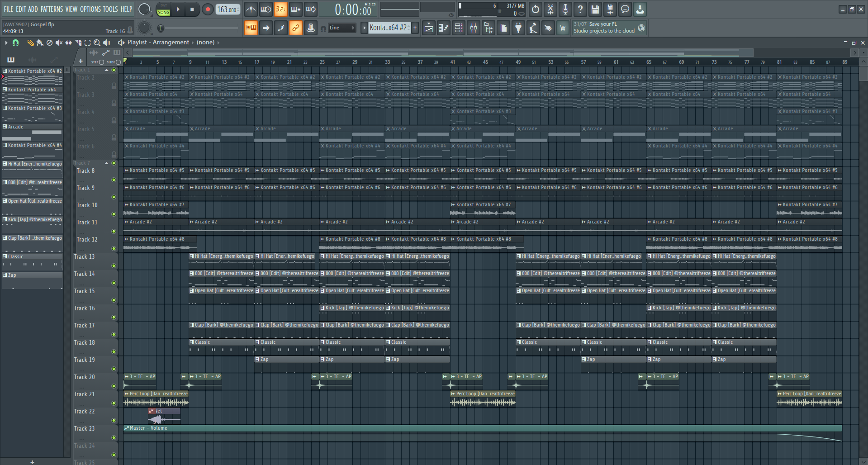Viewport: 868px width, 465px height.
Task: Select the Mute tool speaker icon
Action: pyautogui.click(x=59, y=43)
